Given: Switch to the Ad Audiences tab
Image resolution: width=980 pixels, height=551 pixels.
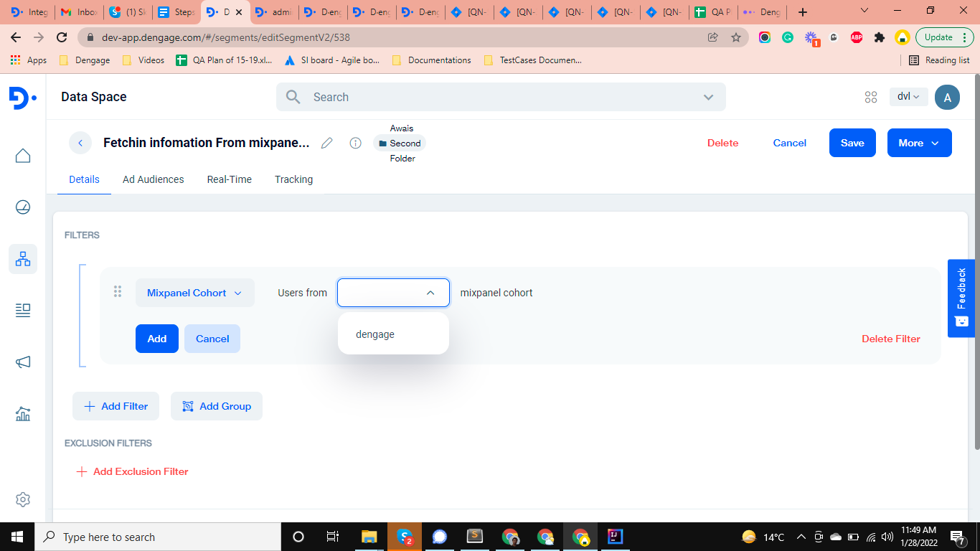Looking at the screenshot, I should click(x=153, y=179).
